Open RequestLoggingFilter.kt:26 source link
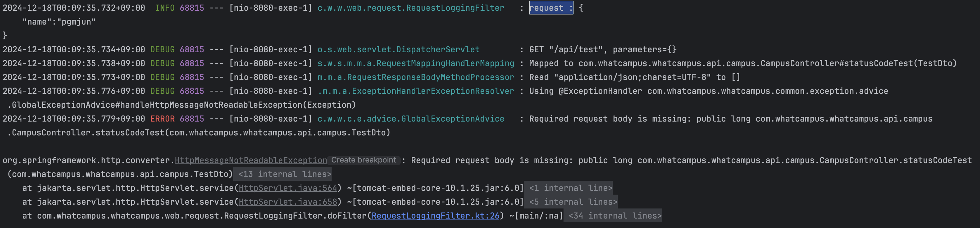This screenshot has width=980, height=228. [435, 216]
